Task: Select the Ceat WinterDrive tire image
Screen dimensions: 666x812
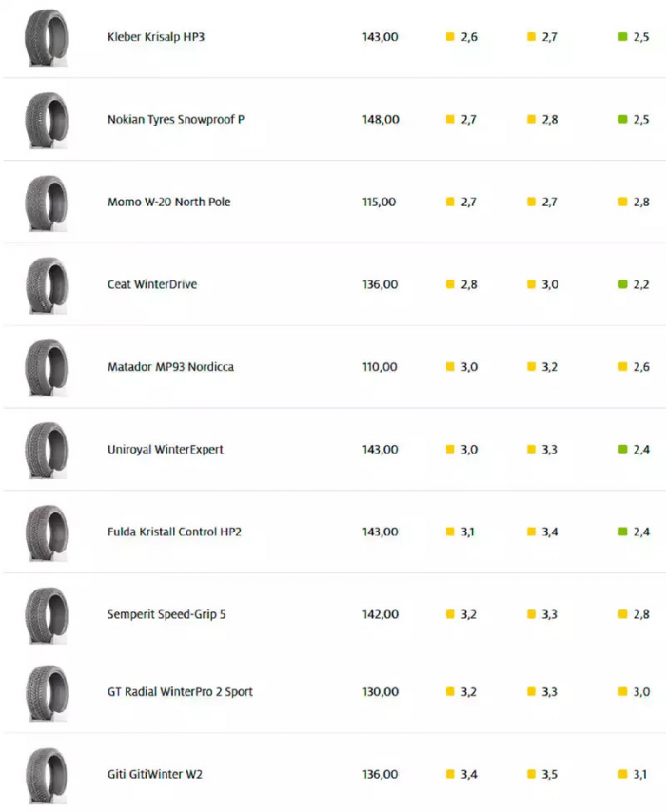Action: click(x=47, y=285)
